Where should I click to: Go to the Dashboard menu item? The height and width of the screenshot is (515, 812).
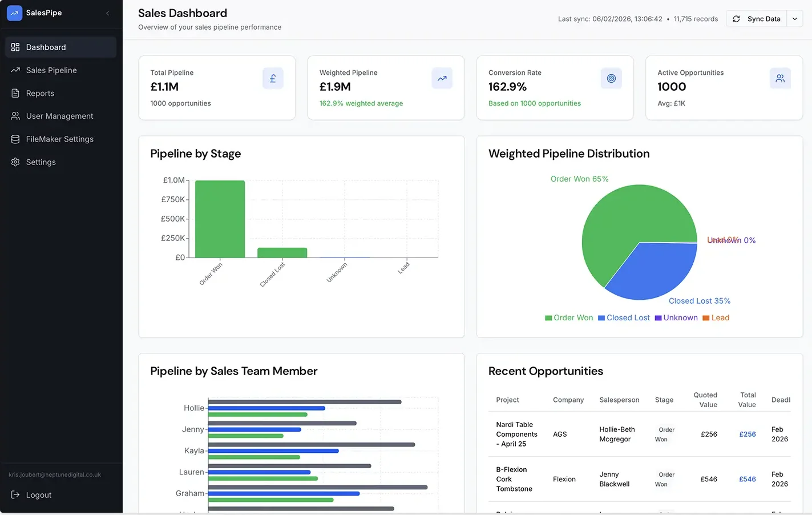click(x=60, y=47)
